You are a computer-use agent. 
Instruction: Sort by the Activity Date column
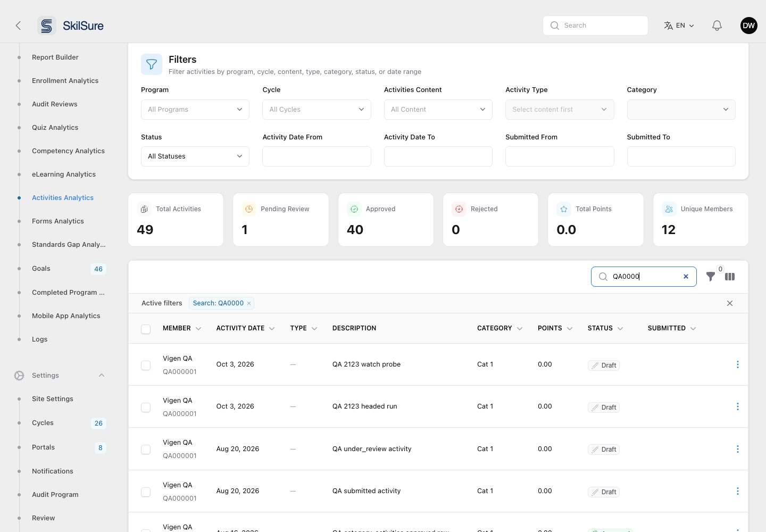(245, 328)
